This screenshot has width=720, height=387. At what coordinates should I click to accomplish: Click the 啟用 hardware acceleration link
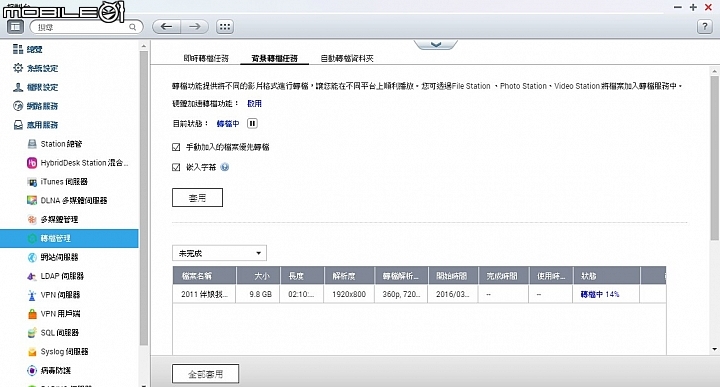tap(254, 103)
